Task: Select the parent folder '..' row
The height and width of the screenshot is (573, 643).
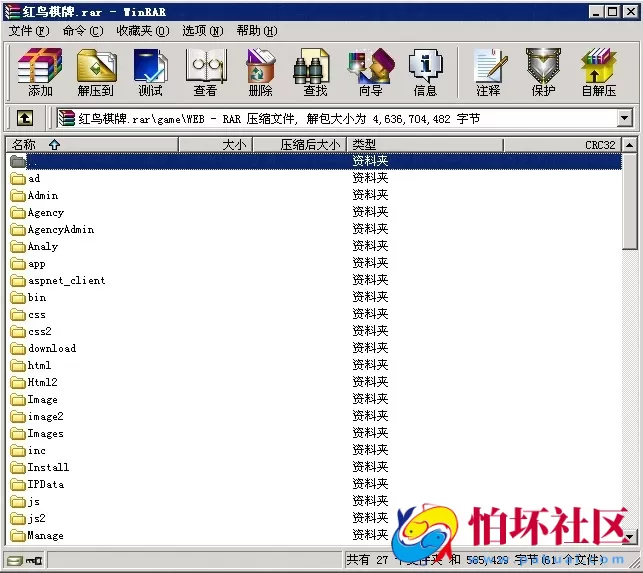Action: pyautogui.click(x=315, y=161)
